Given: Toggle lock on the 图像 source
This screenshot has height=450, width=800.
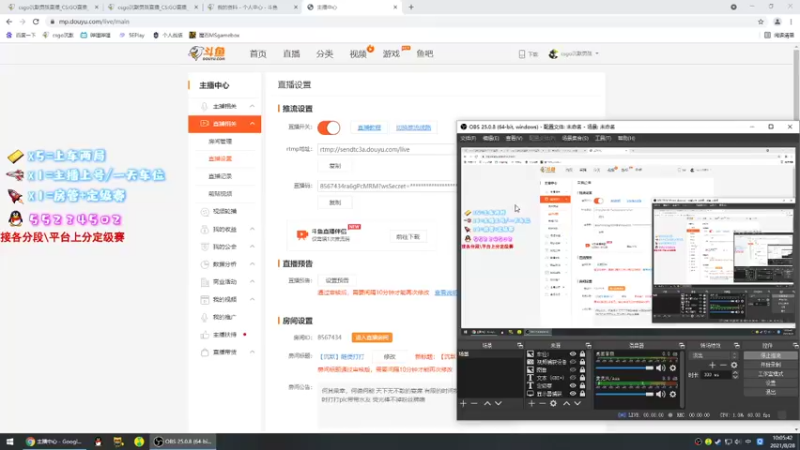Looking at the screenshot, I should pyautogui.click(x=582, y=370).
